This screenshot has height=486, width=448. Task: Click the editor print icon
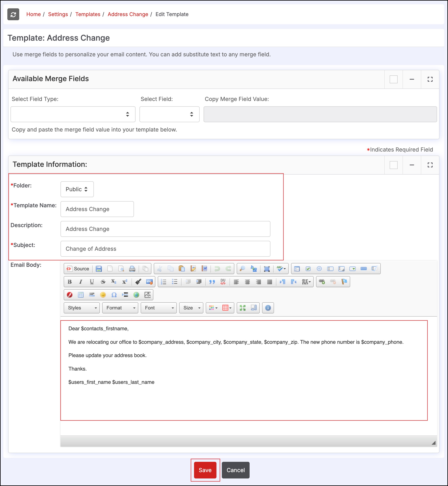click(x=132, y=269)
